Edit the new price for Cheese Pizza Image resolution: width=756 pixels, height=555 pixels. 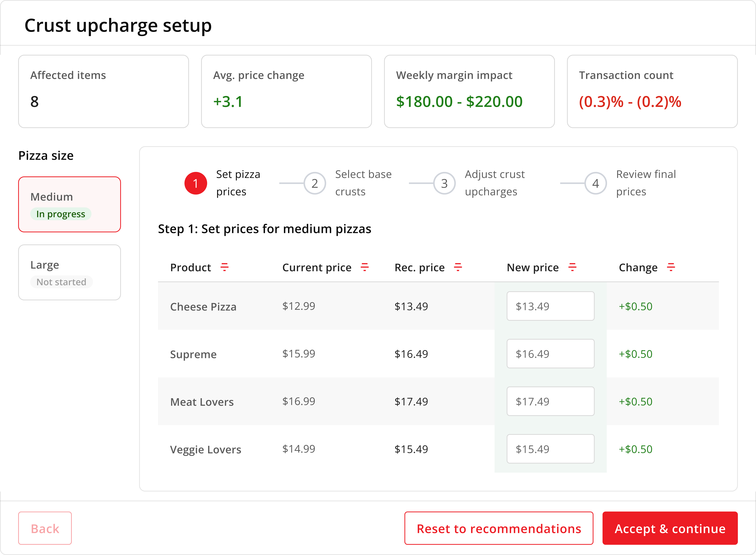click(550, 306)
